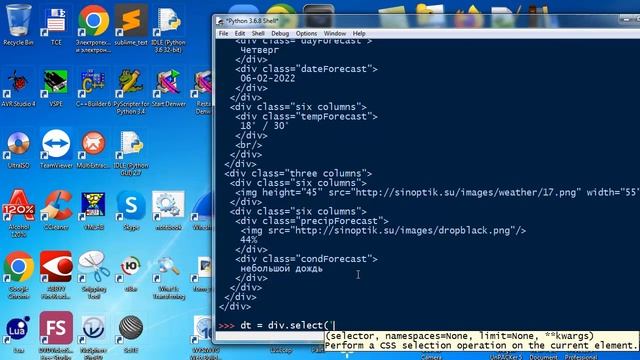Select PyScripter for Python 3.4 icon
Screen dimensions: 640x360
131,91
